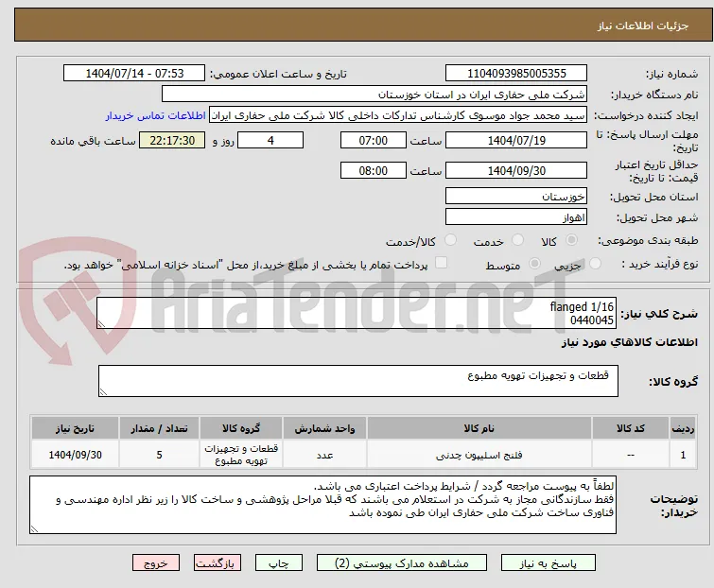
Task: Click the ساعت باقی مانده label
Action: [x=93, y=141]
